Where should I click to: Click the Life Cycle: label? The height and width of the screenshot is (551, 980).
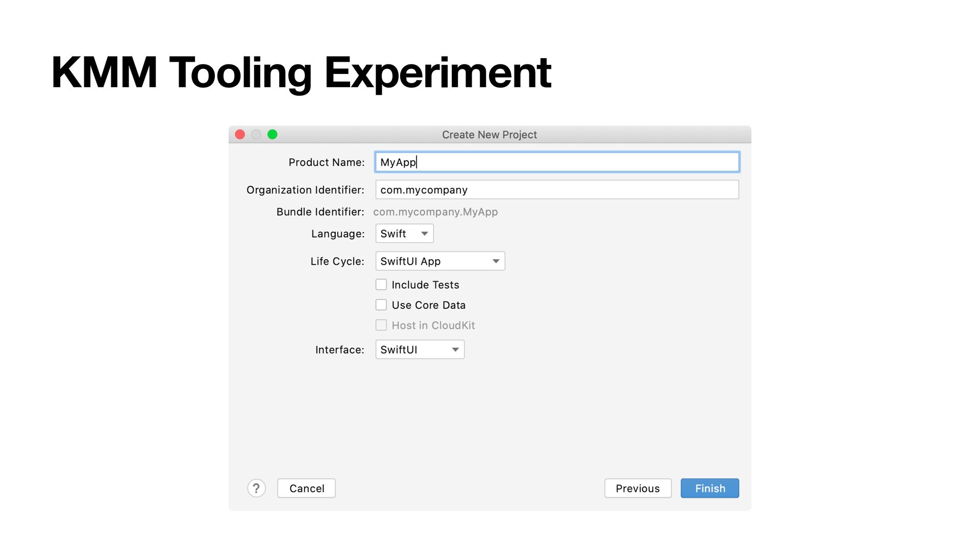pos(337,261)
